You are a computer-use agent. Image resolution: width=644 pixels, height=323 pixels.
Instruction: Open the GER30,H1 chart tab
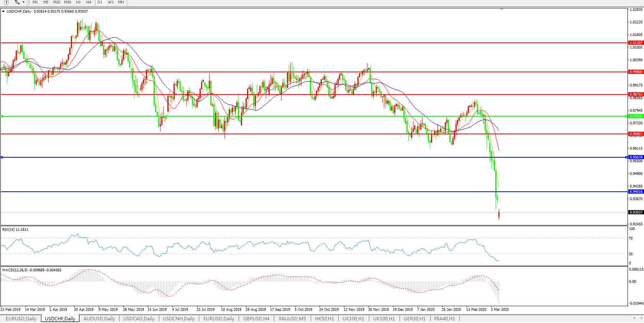click(414, 318)
